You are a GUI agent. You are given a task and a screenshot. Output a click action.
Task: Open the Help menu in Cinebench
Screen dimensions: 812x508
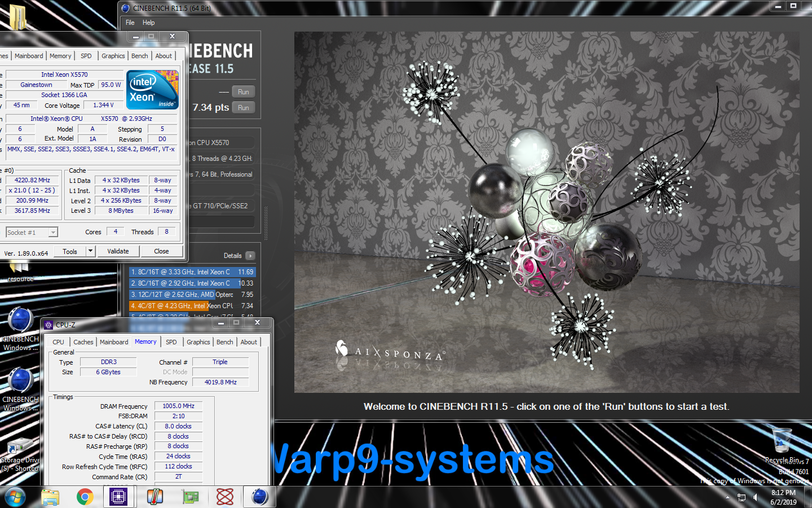click(x=148, y=23)
